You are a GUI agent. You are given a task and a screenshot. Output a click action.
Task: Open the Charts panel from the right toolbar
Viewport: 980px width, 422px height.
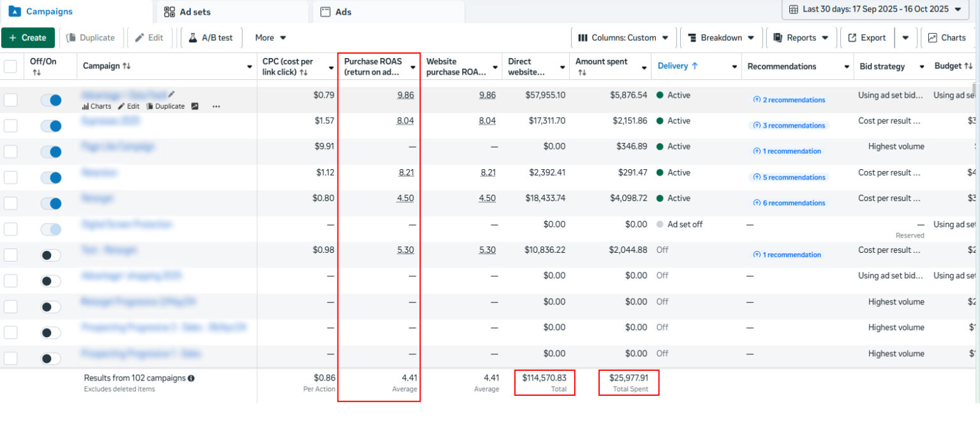click(x=947, y=38)
